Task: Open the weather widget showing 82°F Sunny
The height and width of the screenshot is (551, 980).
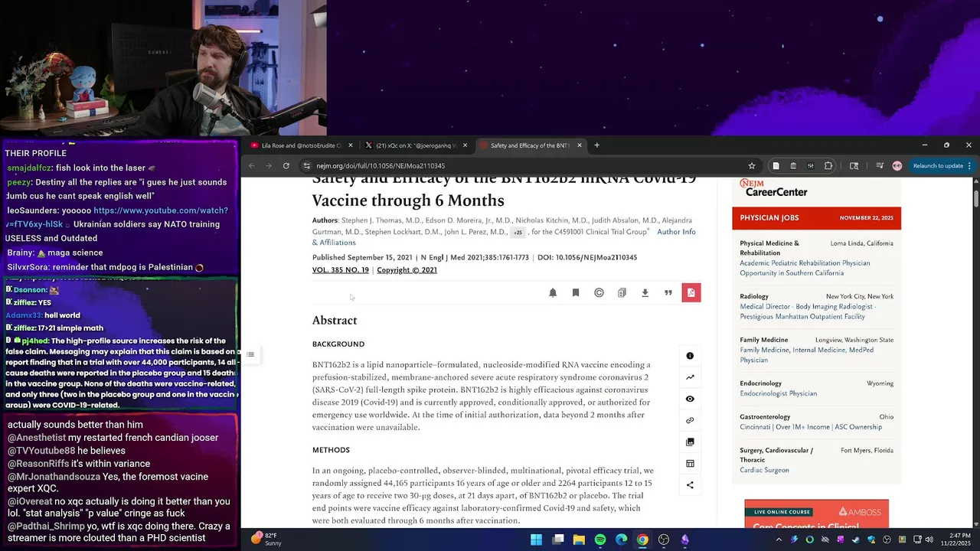Action: click(266, 539)
